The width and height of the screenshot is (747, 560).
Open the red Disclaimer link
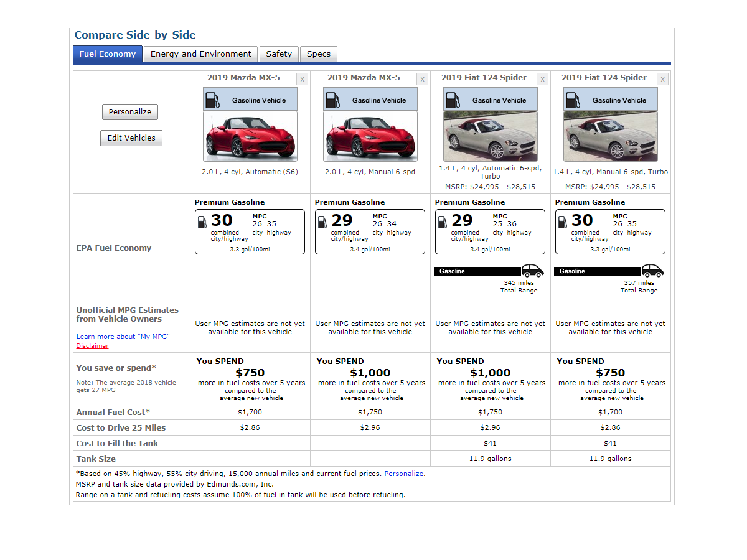pos(92,346)
